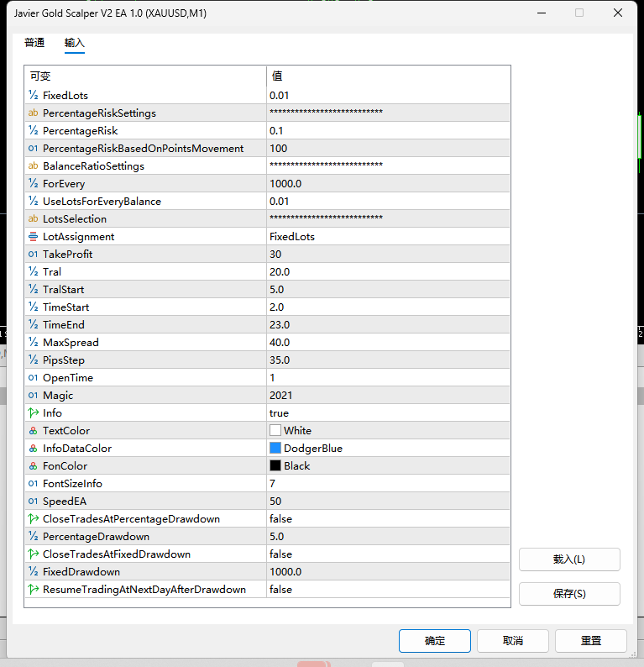
Task: Click the double-type icon beside FixedDrawdown
Action: coord(33,572)
